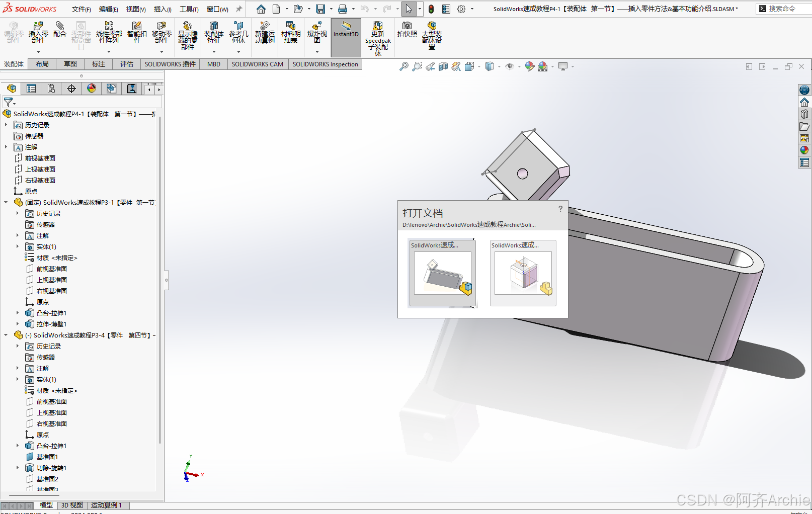Open the 参考几何体 reference geometry tool

pyautogui.click(x=238, y=32)
